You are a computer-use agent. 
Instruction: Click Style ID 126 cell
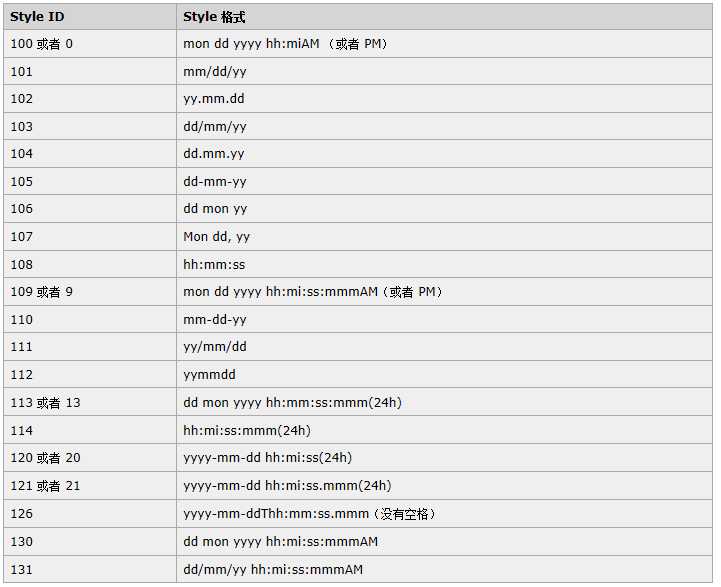pyautogui.click(x=22, y=514)
